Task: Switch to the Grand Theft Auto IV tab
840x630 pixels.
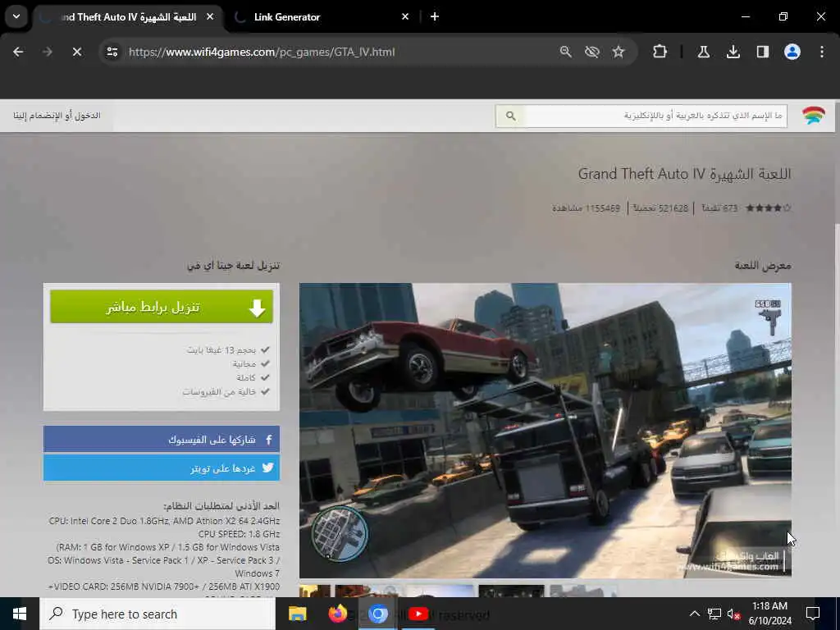Action: [x=126, y=17]
